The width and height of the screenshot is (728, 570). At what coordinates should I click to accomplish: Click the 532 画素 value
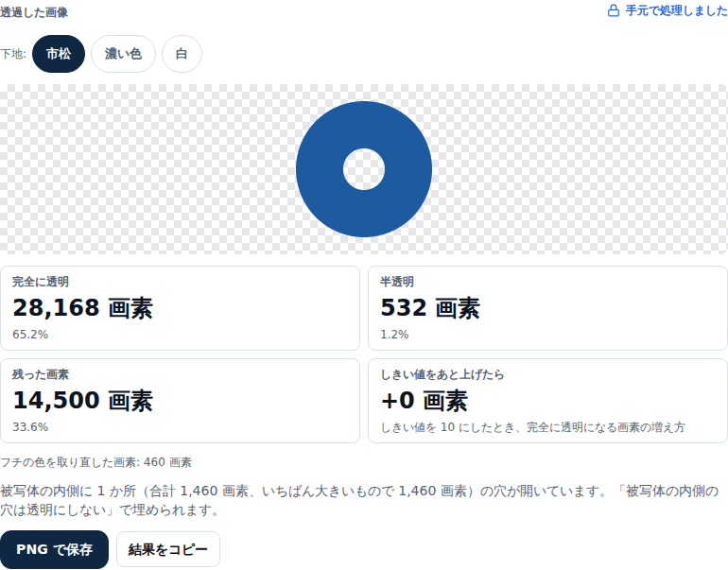pyautogui.click(x=430, y=308)
